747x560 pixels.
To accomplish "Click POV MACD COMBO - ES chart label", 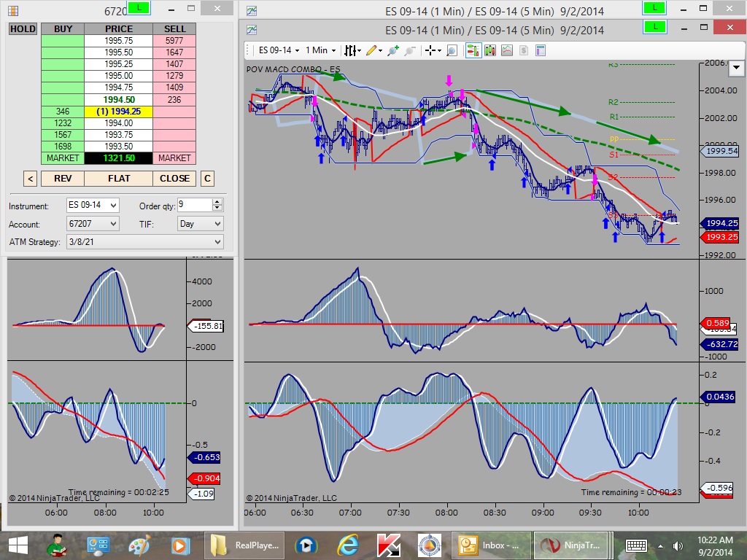I will tap(293, 69).
